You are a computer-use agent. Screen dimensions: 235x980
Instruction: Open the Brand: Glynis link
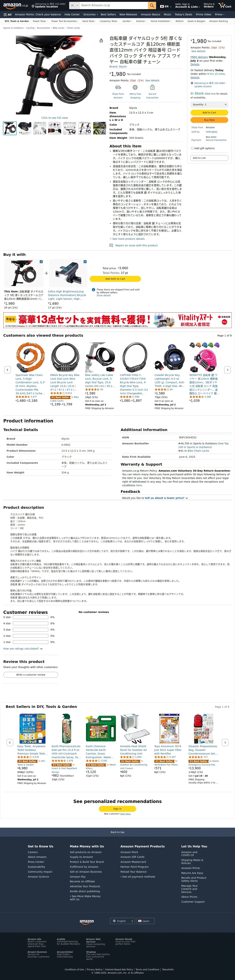click(x=118, y=67)
